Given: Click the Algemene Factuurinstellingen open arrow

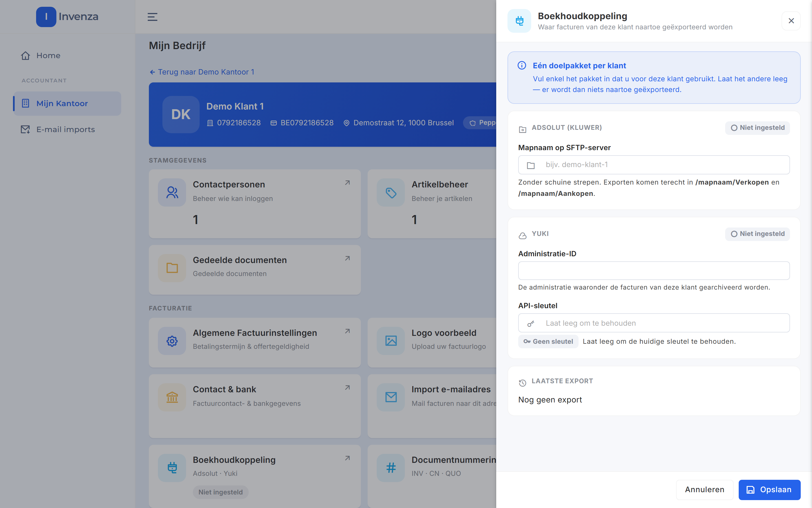Looking at the screenshot, I should click(347, 331).
